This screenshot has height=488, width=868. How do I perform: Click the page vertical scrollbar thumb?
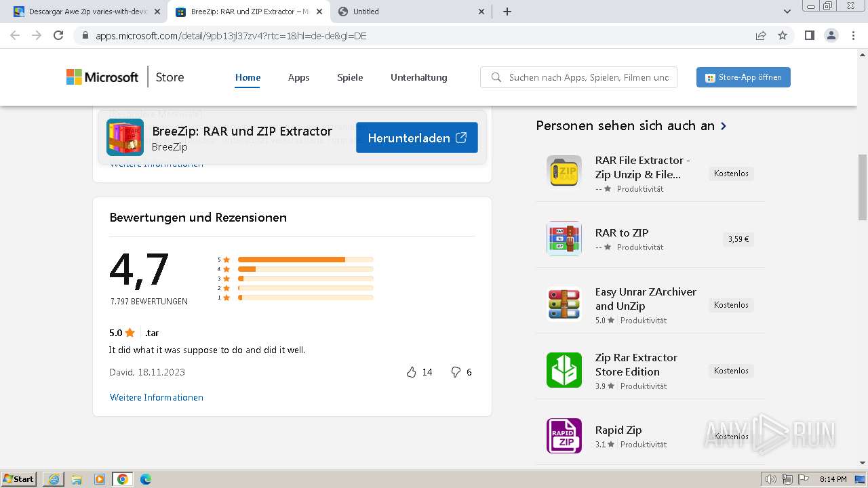point(863,187)
